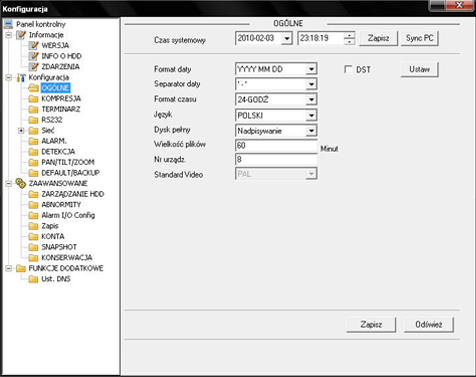Click the RS232 folder icon

pos(33,120)
